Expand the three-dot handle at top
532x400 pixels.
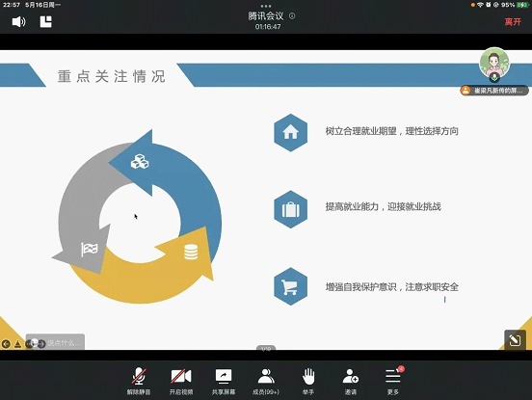coord(266,6)
